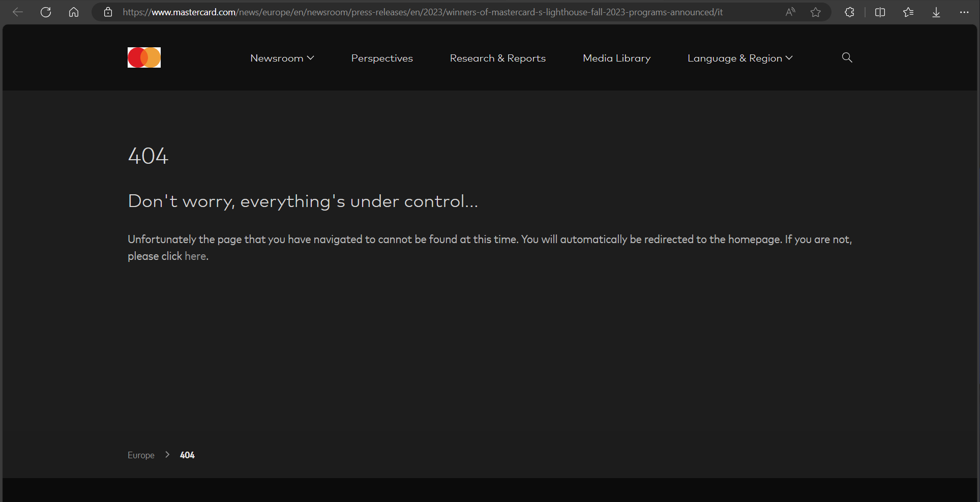
Task: Reload the page with refresh icon
Action: (46, 12)
